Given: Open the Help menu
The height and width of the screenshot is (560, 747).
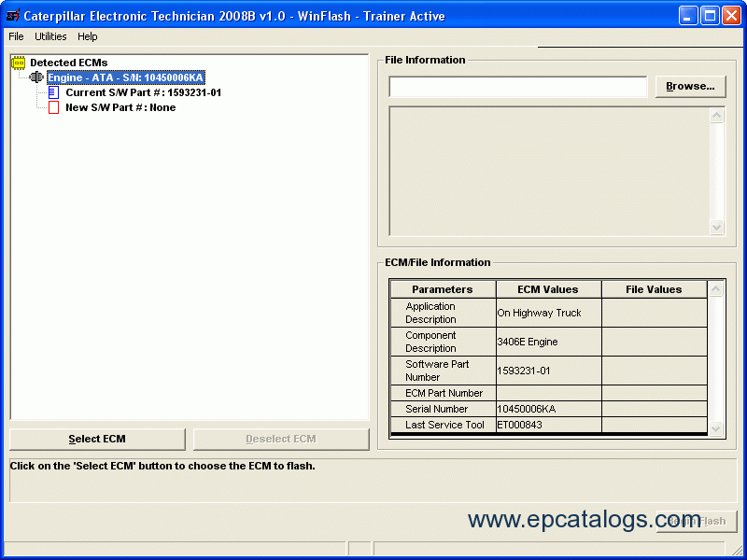Looking at the screenshot, I should [87, 36].
